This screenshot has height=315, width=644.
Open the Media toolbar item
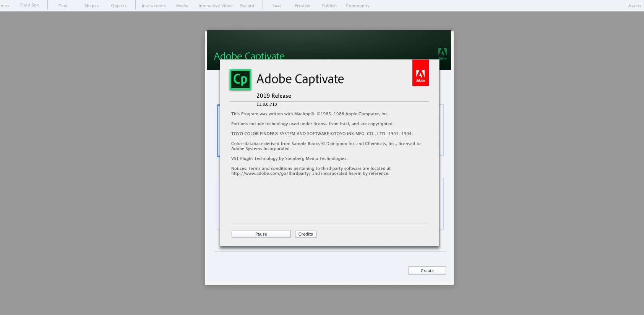click(x=182, y=6)
